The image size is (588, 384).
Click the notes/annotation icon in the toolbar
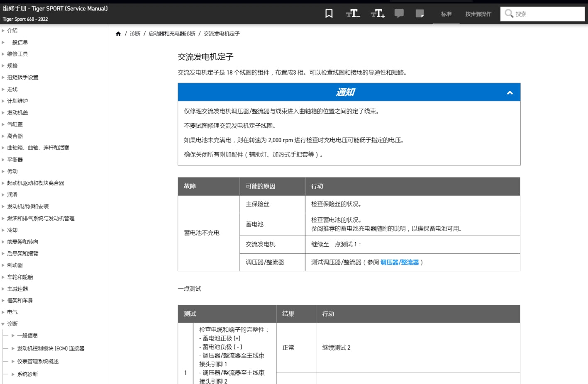pos(420,13)
